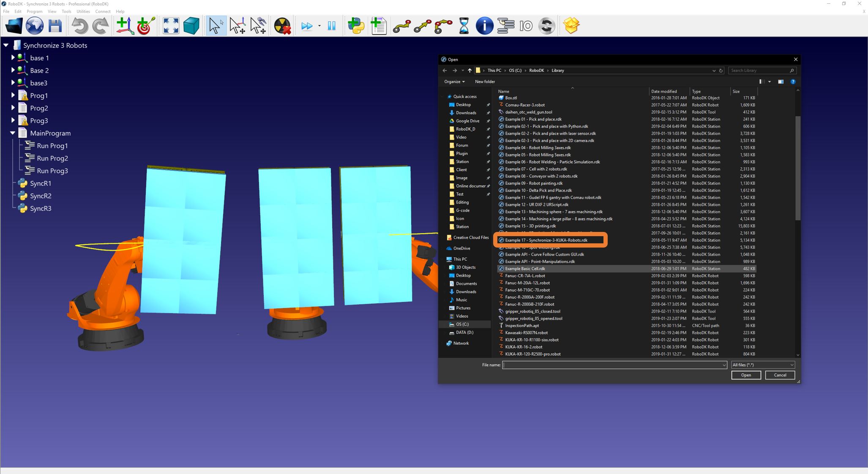Pause the simulation
The image size is (868, 474).
pyautogui.click(x=332, y=26)
